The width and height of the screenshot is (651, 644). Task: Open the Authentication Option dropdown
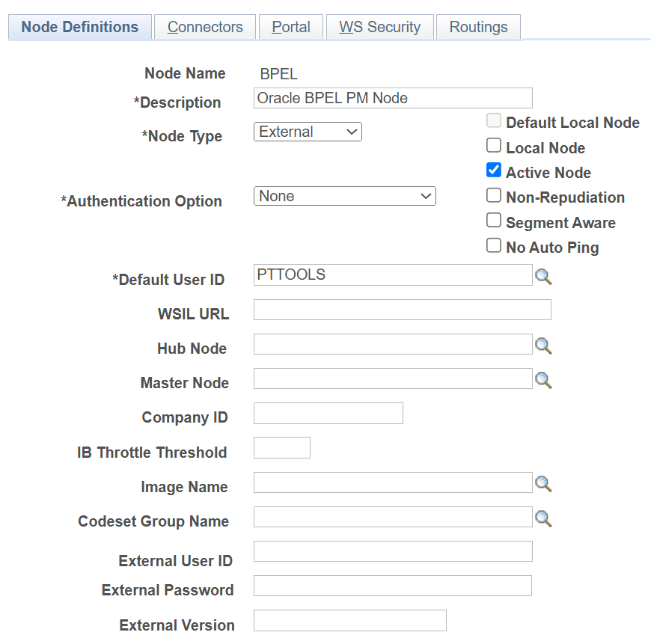pyautogui.click(x=344, y=196)
